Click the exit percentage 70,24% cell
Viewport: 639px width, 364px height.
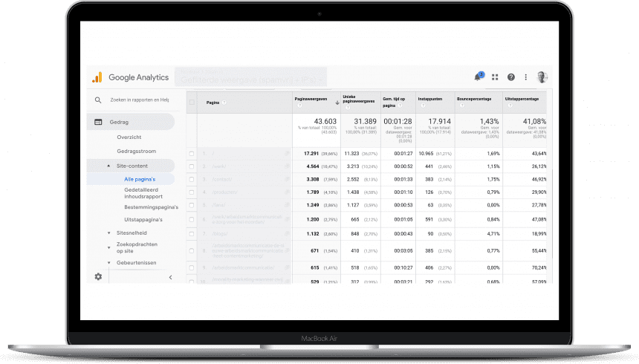[539, 268]
